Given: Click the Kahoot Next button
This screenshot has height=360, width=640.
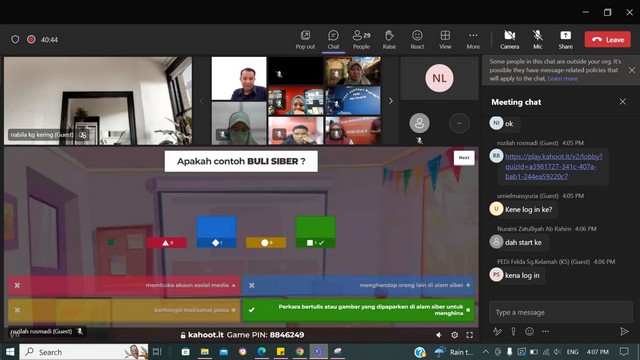Looking at the screenshot, I should 464,158.
